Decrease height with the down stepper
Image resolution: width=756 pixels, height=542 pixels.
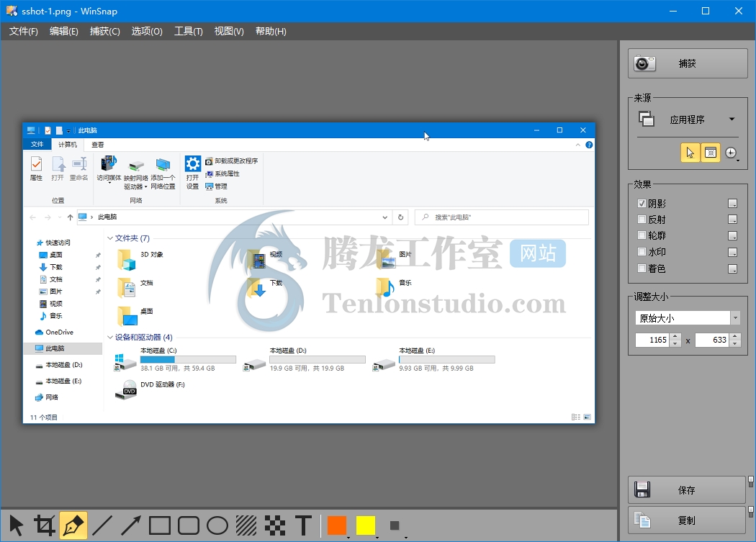tap(735, 343)
